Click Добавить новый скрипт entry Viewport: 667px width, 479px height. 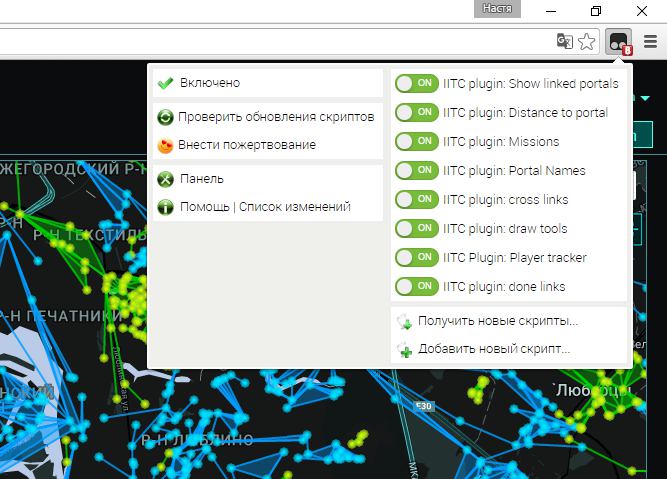(509, 350)
